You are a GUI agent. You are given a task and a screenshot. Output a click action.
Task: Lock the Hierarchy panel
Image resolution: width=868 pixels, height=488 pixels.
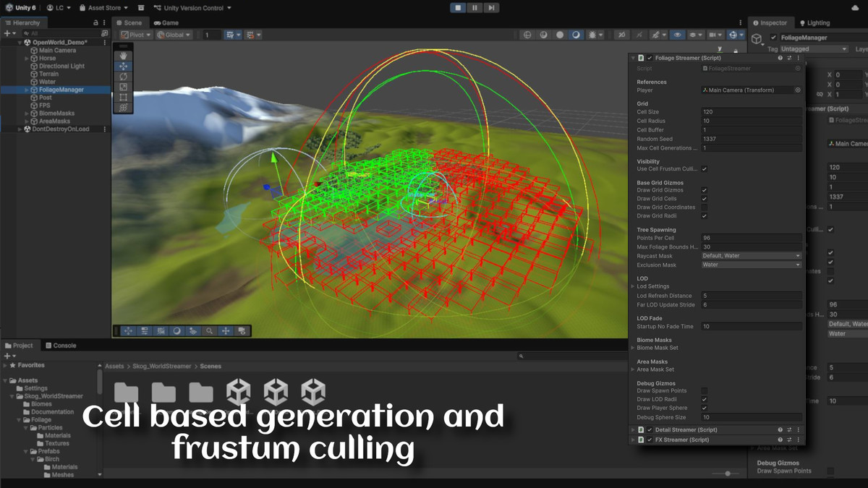(x=96, y=22)
